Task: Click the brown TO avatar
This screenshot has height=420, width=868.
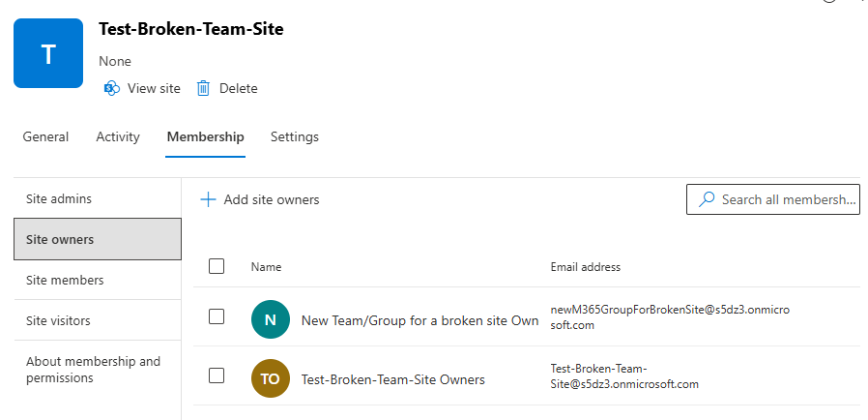Action: (x=270, y=378)
